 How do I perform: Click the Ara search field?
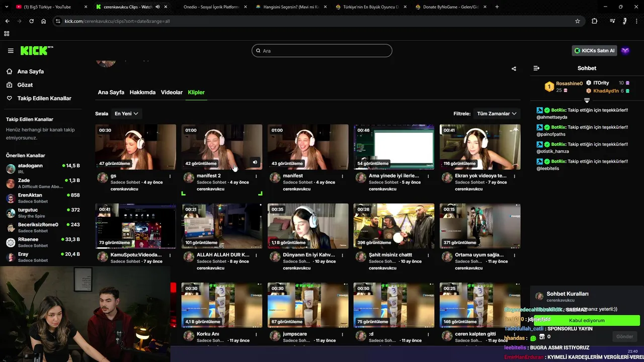pyautogui.click(x=322, y=51)
